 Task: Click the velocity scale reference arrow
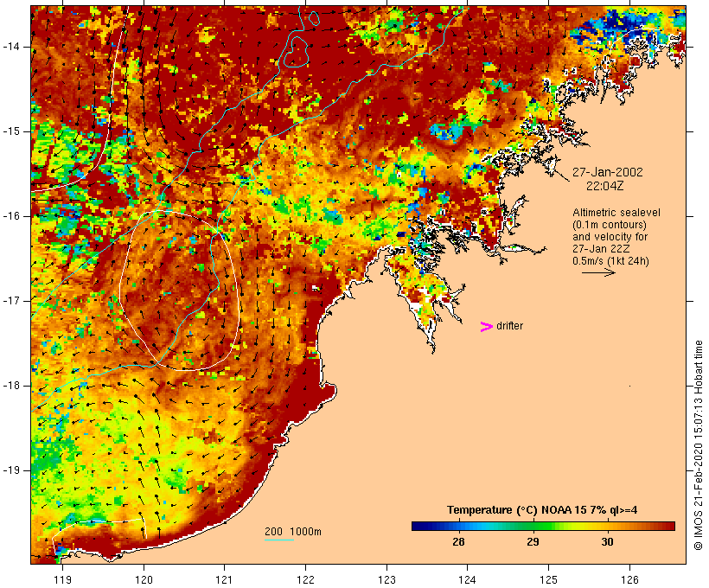pyautogui.click(x=598, y=272)
